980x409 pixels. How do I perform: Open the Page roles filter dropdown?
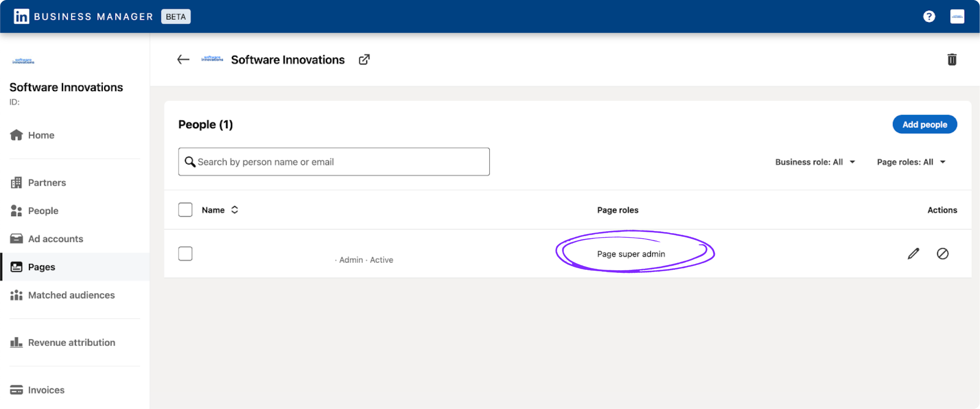pos(911,162)
